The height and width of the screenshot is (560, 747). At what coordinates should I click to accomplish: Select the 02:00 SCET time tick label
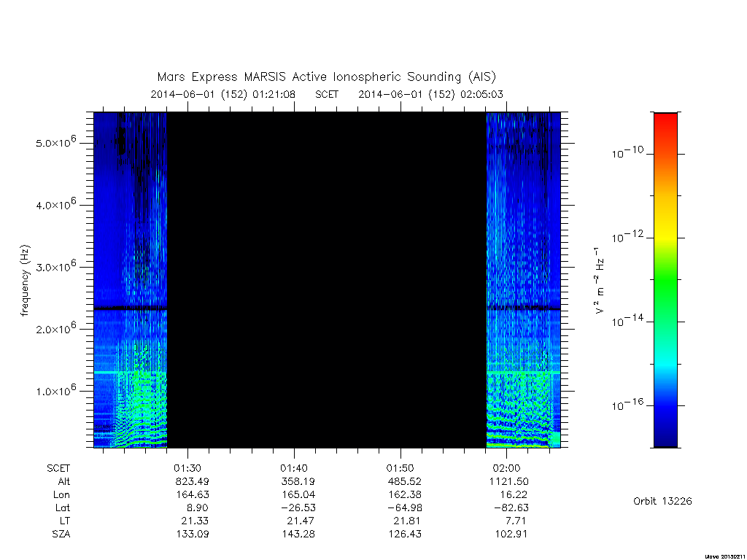(506, 468)
